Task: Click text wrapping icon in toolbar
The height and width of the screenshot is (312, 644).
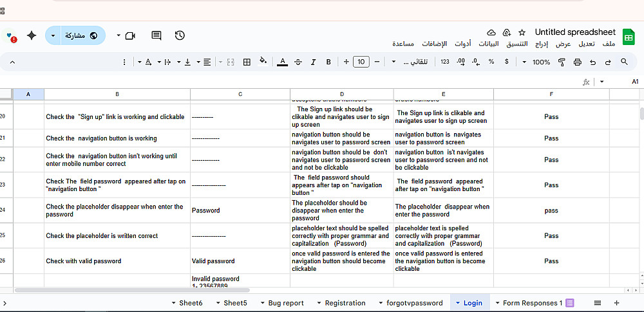Action: point(167,62)
